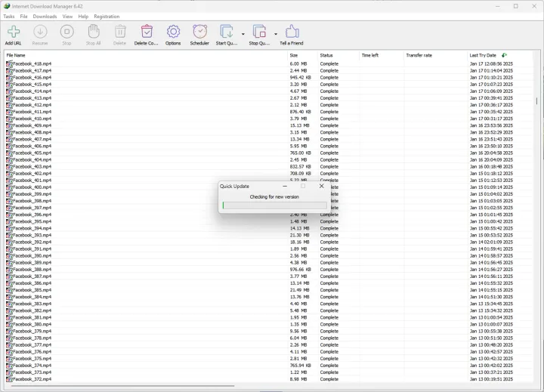The image size is (544, 392).
Task: Expand the Start Queue dropdown arrow
Action: click(243, 34)
